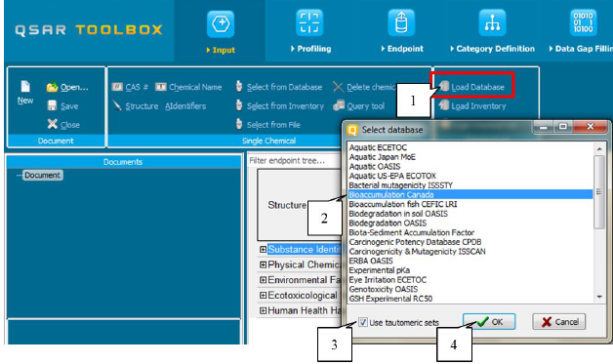Open the Query tool
This screenshot has width=613, height=364.
click(359, 105)
